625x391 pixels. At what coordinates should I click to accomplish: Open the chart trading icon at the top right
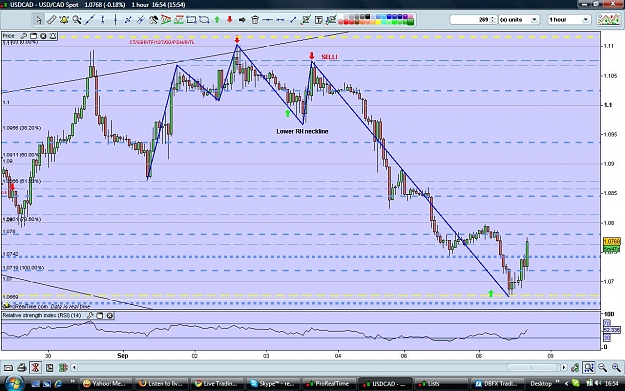[x=608, y=20]
